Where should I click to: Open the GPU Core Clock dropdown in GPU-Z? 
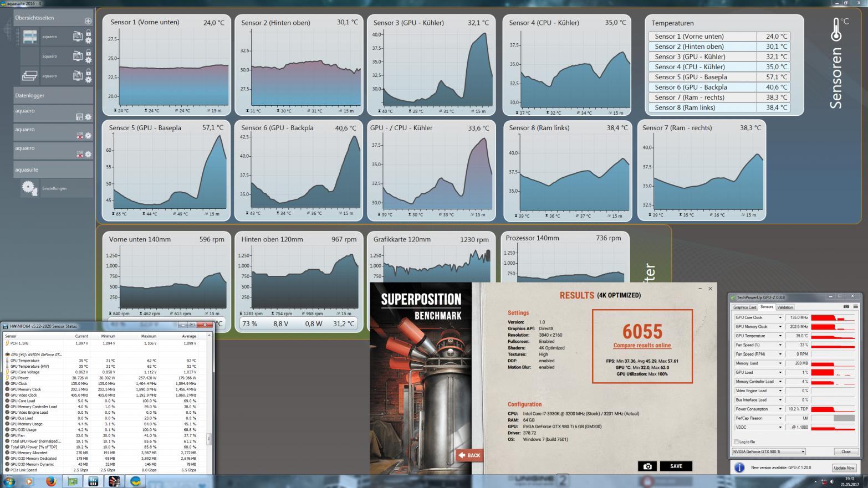point(780,318)
